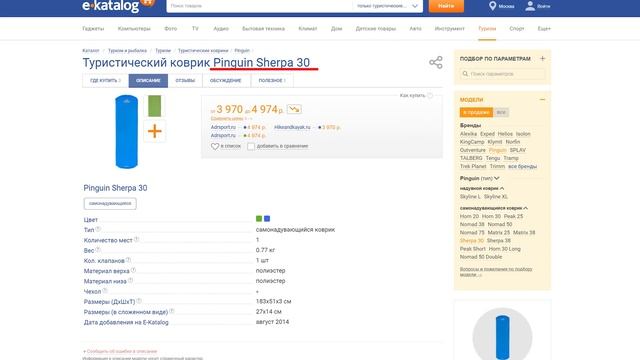Click the help icon next to Вес
640x360 pixels.
[98, 250]
